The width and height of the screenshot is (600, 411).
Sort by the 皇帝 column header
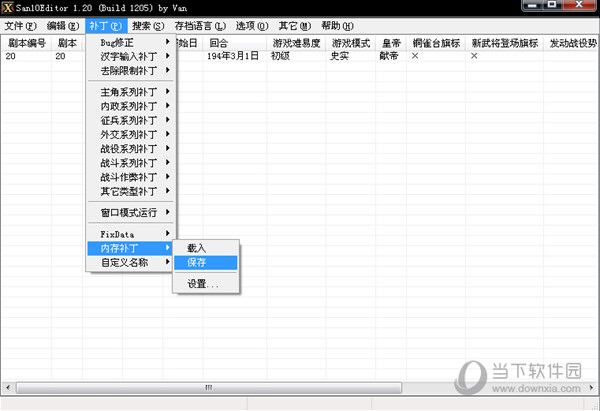click(391, 43)
